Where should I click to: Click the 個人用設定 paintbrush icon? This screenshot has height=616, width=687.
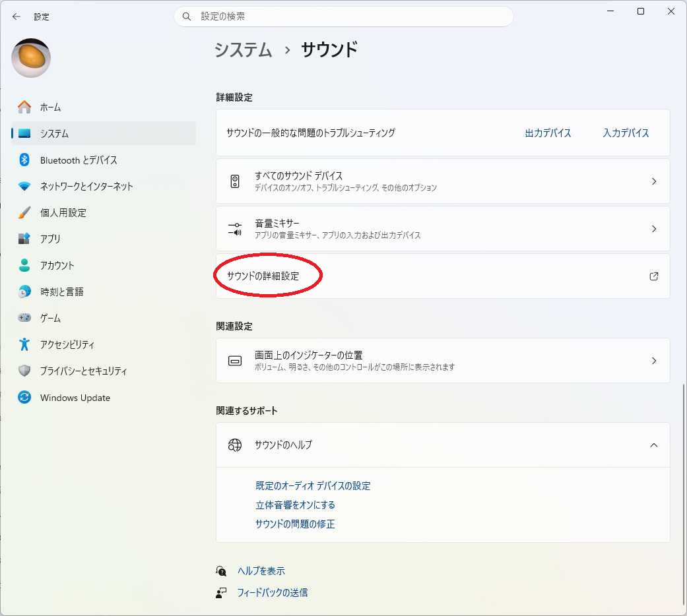point(24,212)
